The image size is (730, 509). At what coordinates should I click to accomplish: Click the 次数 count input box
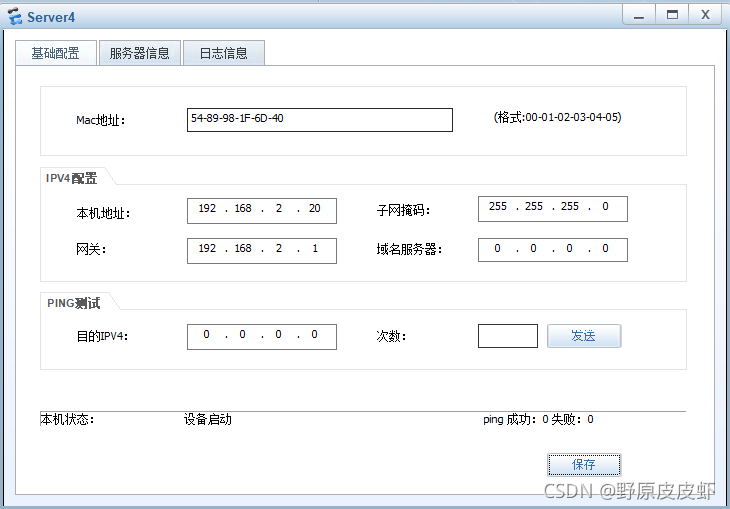point(508,336)
